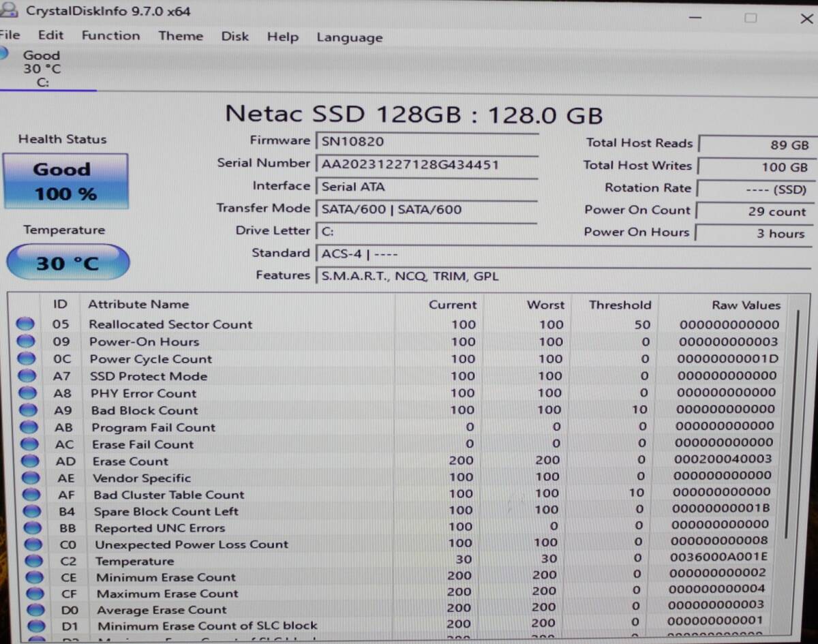Click the Firmware field SN10820
Image resolution: width=818 pixels, height=644 pixels.
[x=426, y=142]
